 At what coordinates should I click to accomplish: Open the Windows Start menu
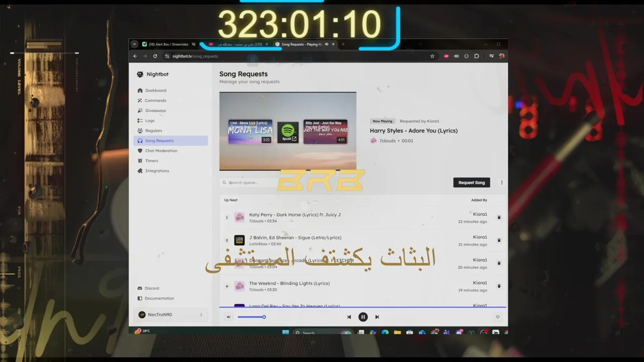[x=286, y=332]
